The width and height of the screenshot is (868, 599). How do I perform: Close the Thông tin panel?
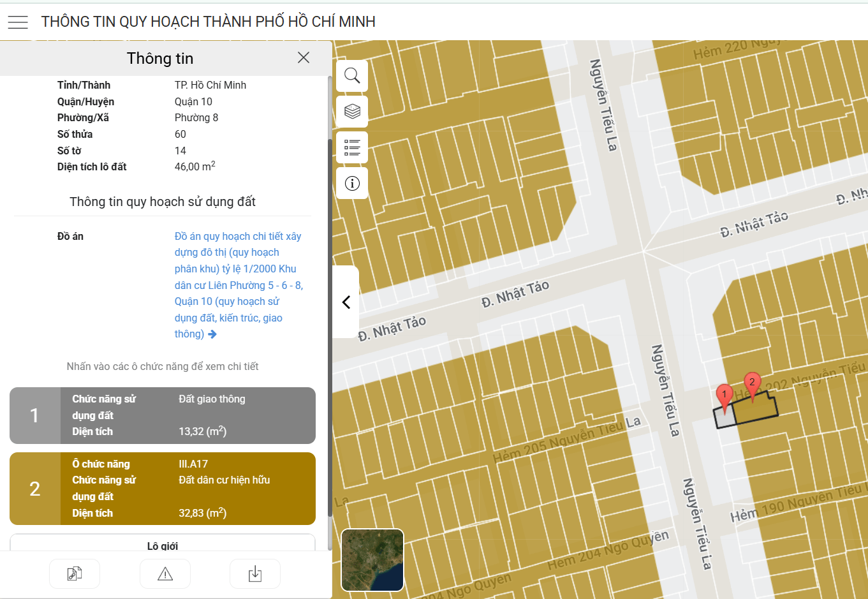point(304,57)
